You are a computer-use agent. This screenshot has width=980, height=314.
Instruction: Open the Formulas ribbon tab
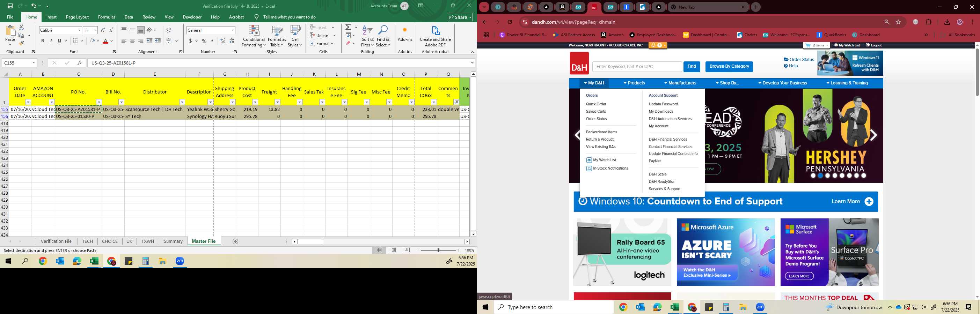(107, 17)
